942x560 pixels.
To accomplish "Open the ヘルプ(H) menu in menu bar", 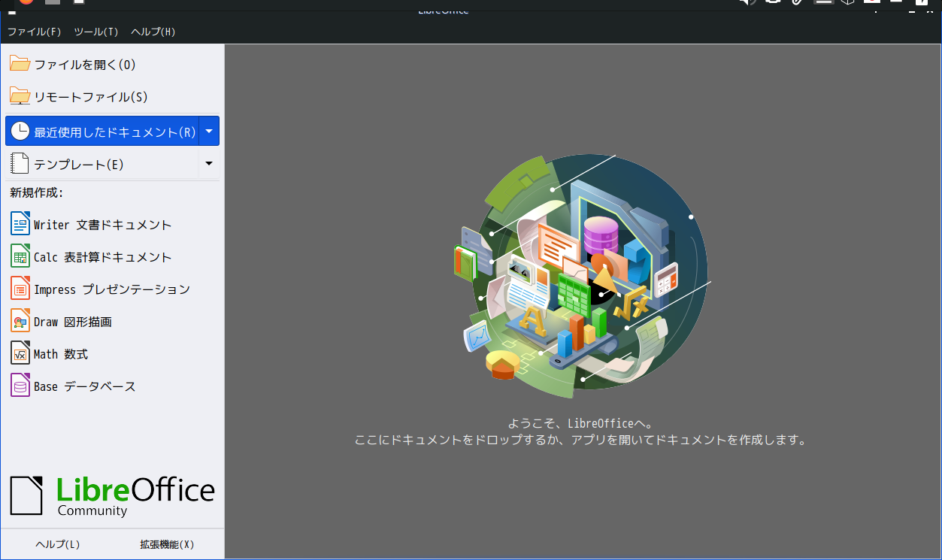I will [x=153, y=32].
